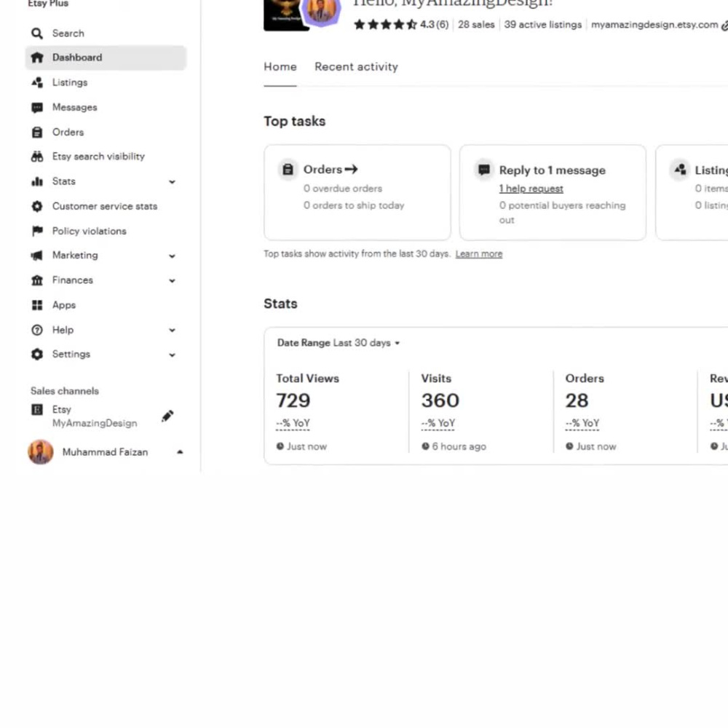The width and height of the screenshot is (728, 728).
Task: Click the Customer service stats gear icon
Action: [x=36, y=206]
